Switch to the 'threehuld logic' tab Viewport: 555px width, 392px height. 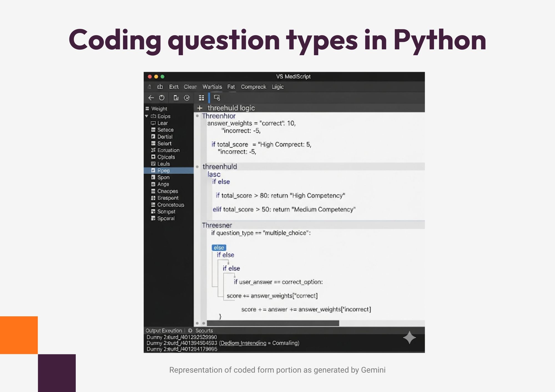tap(231, 108)
